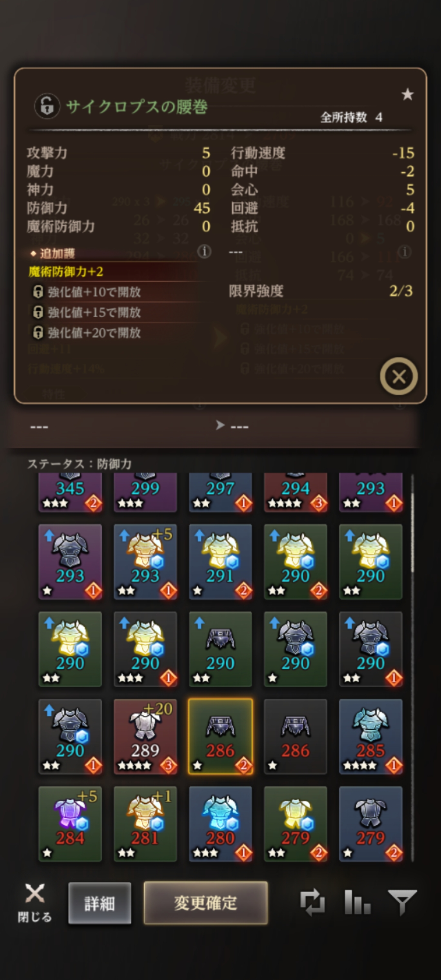This screenshot has height=980, width=441.
Task: Close the item detail popup with X circle
Action: click(x=399, y=376)
